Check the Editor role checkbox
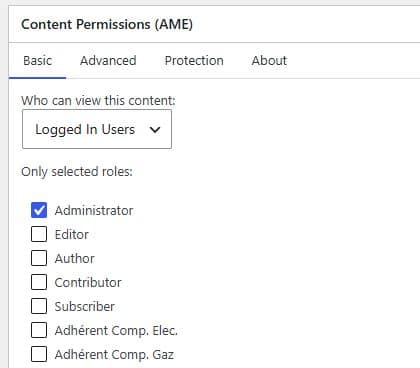Screen dimensions: 420x368 click(39, 234)
